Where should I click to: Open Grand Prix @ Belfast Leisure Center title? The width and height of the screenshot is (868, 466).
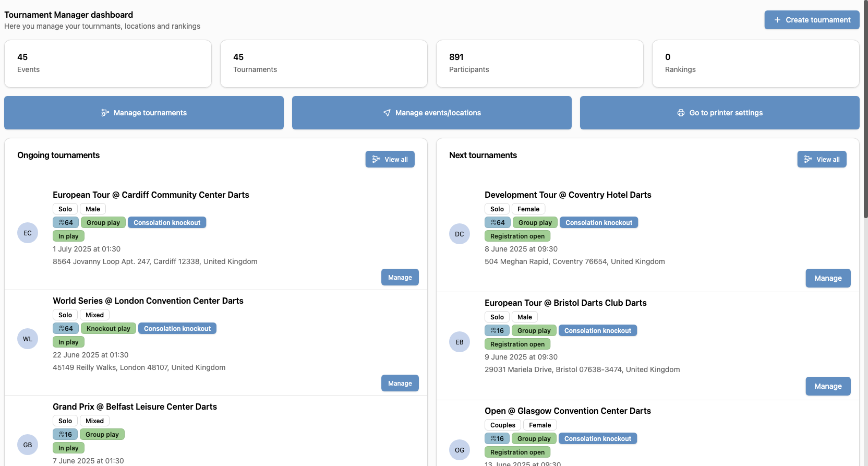(135, 407)
